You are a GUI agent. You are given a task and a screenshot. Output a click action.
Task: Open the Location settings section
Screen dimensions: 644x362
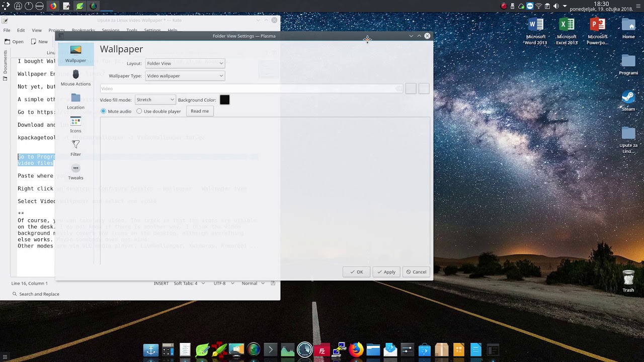75,101
